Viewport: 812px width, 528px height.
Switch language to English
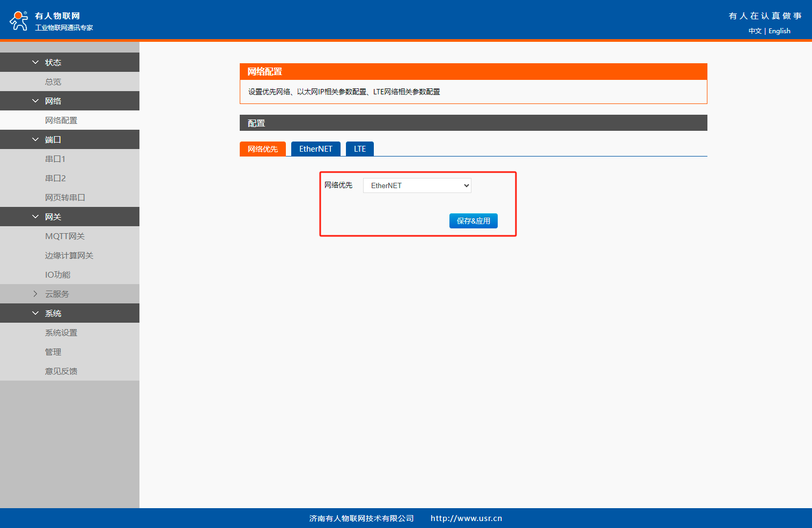tap(779, 31)
